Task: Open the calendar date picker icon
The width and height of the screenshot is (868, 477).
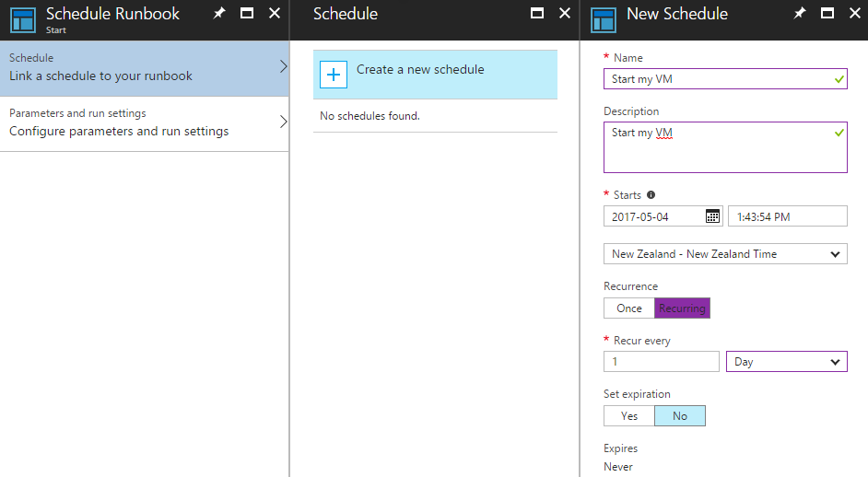Action: tap(712, 216)
